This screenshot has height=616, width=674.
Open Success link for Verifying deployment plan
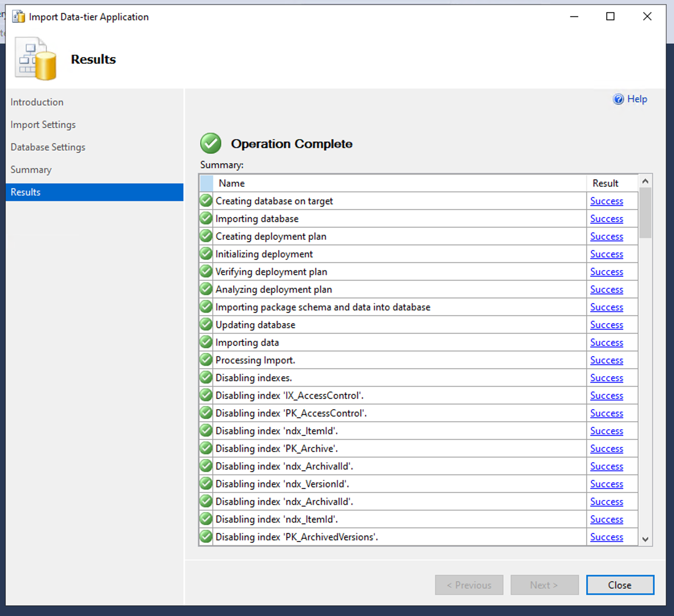606,272
